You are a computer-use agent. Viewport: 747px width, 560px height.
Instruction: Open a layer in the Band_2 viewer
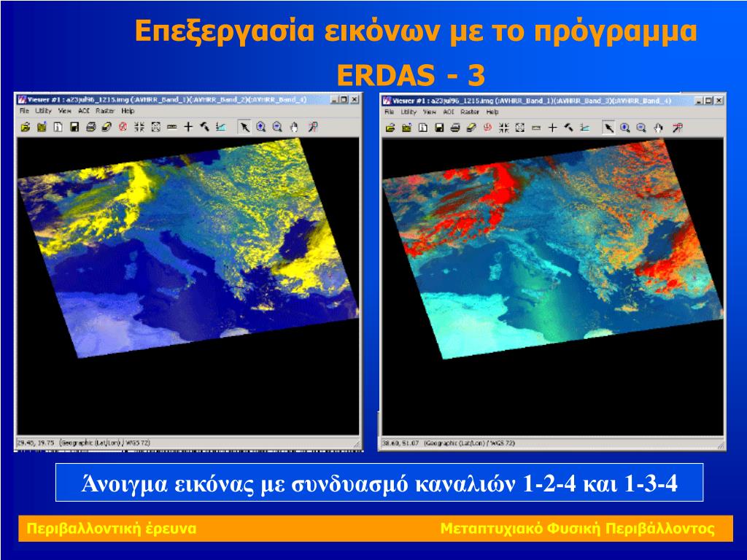click(x=26, y=127)
